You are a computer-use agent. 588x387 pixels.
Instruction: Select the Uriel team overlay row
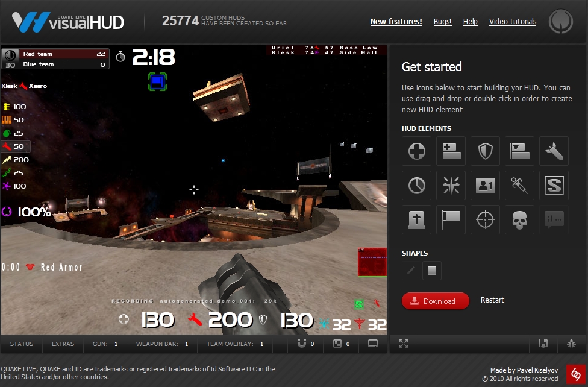coord(324,48)
